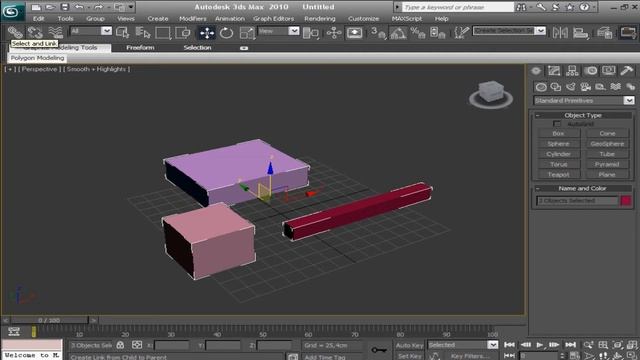The width and height of the screenshot is (640, 360).
Task: Click the time slider 0 / 100 handle
Action: (x=49, y=320)
